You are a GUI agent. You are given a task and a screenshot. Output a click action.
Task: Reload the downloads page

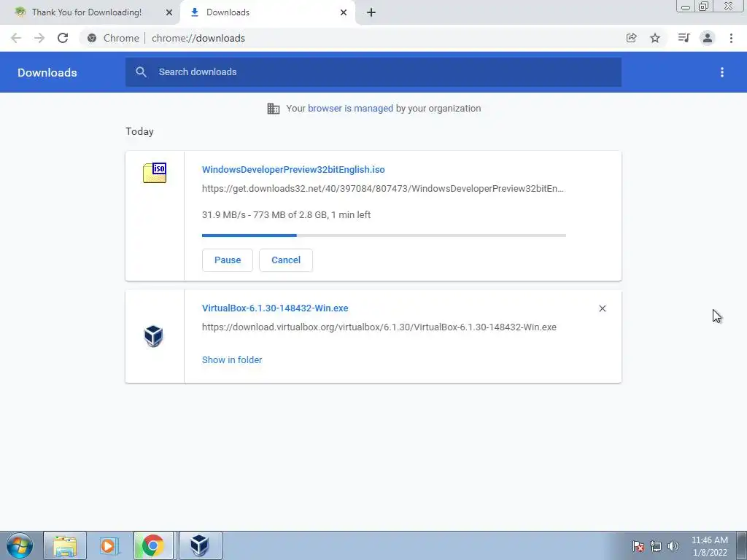(x=63, y=38)
